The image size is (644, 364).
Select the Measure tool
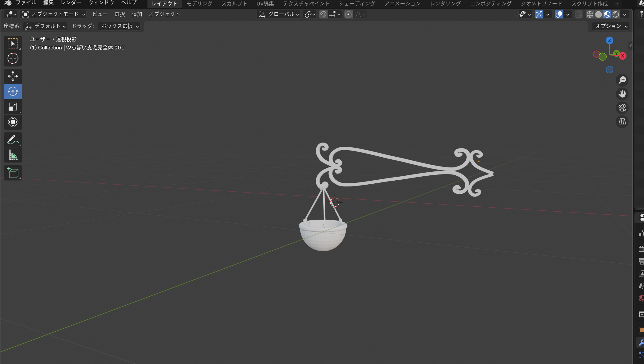13,155
